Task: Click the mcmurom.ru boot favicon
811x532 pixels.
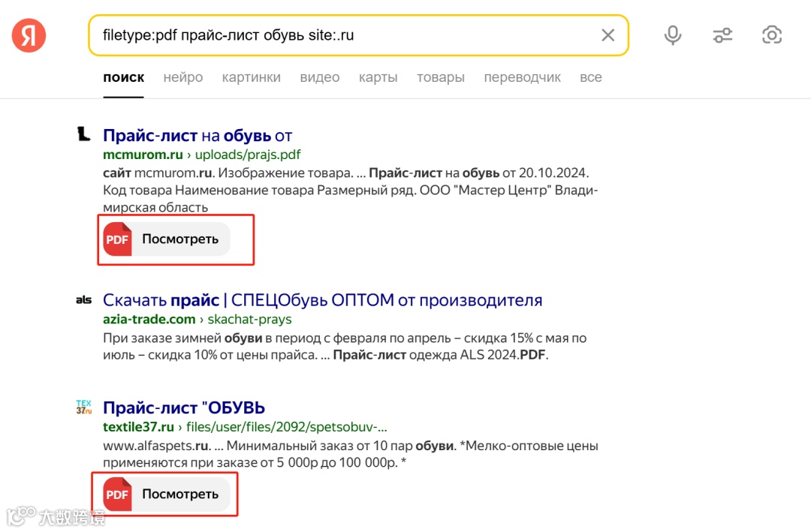Action: [84, 134]
